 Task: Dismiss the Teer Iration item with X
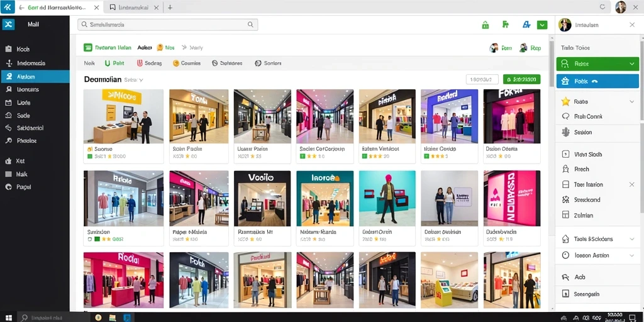[x=631, y=184]
